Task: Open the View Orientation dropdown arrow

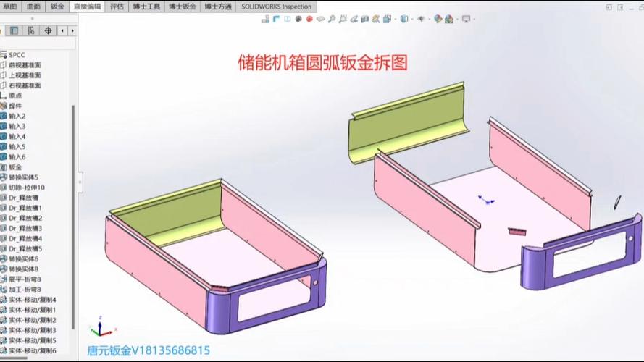Action: coord(396,19)
